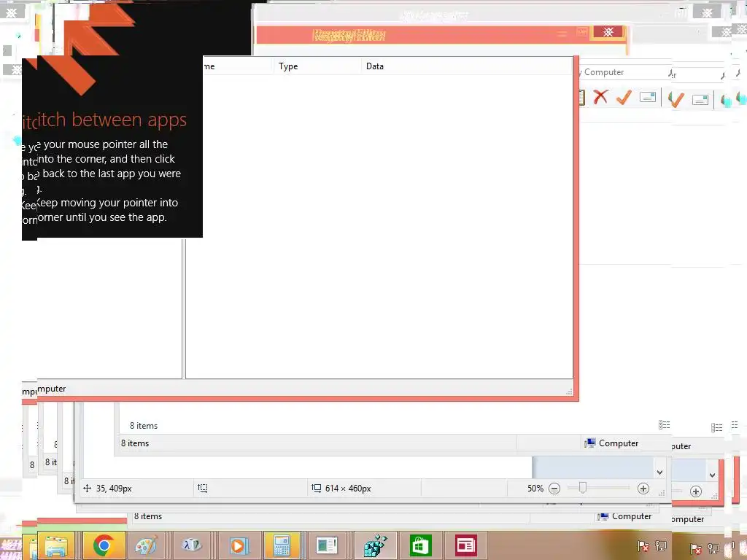Click the Data column header in Registry Editor
Viewport: 747px width, 560px height.
[375, 66]
